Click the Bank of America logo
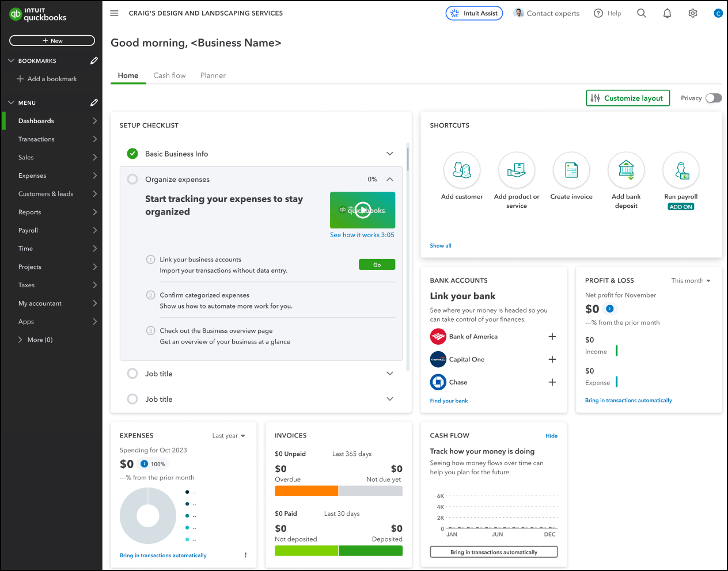 [x=438, y=337]
